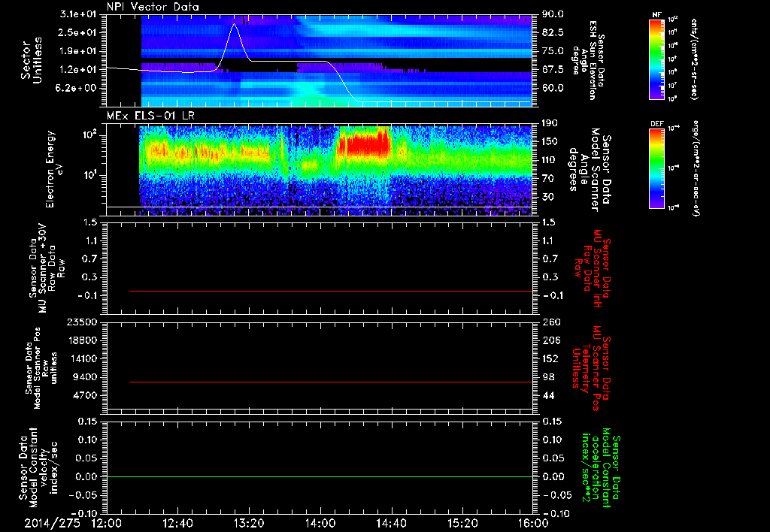Click the 110 scanner angle tick

(550, 160)
